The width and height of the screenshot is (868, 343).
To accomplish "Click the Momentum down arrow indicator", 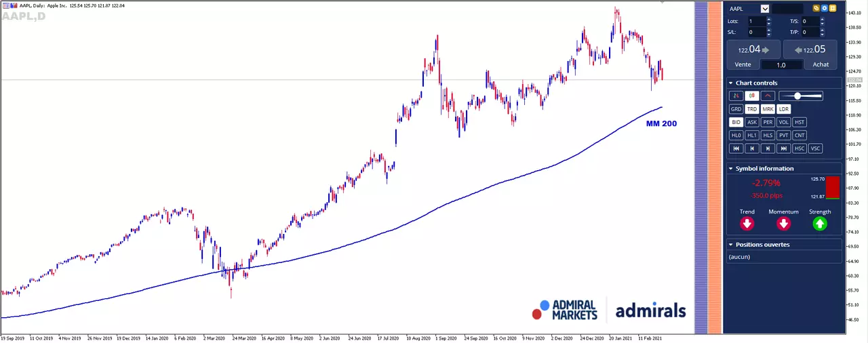I will click(x=783, y=223).
